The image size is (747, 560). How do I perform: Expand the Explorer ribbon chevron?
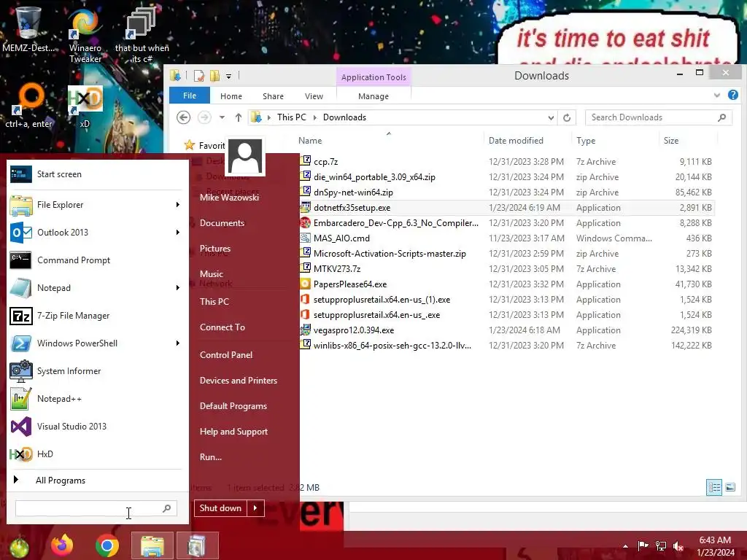716,96
